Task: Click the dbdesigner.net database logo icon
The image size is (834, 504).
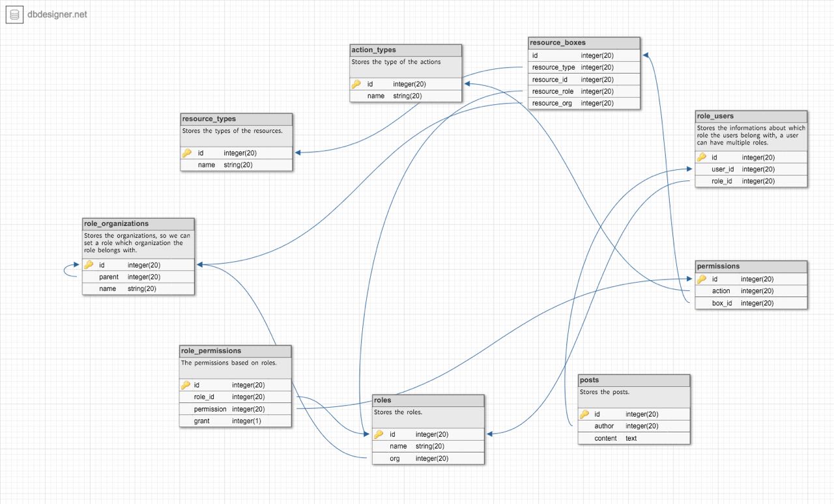Action: (x=14, y=14)
